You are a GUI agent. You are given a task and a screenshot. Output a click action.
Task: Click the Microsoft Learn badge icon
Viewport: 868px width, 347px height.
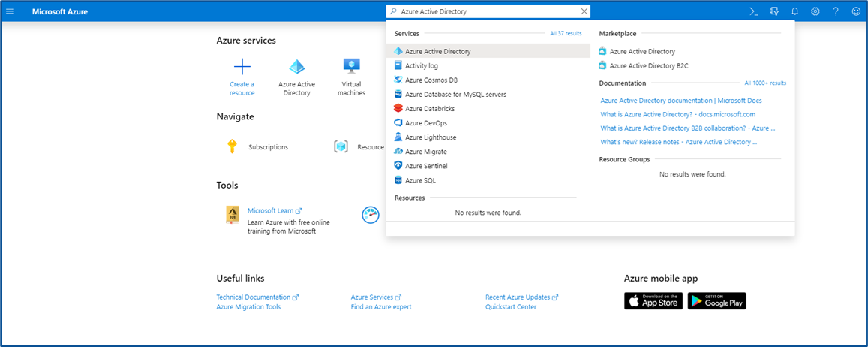coord(233,215)
